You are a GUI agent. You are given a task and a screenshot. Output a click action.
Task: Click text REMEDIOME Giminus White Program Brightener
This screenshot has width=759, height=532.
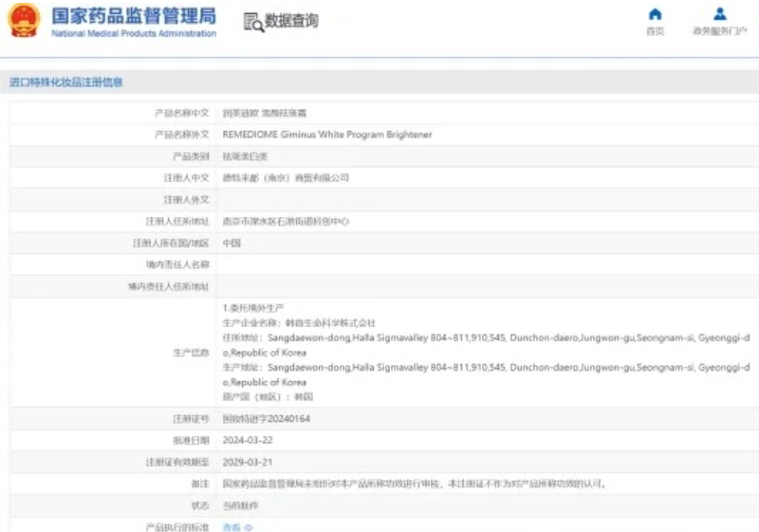327,135
